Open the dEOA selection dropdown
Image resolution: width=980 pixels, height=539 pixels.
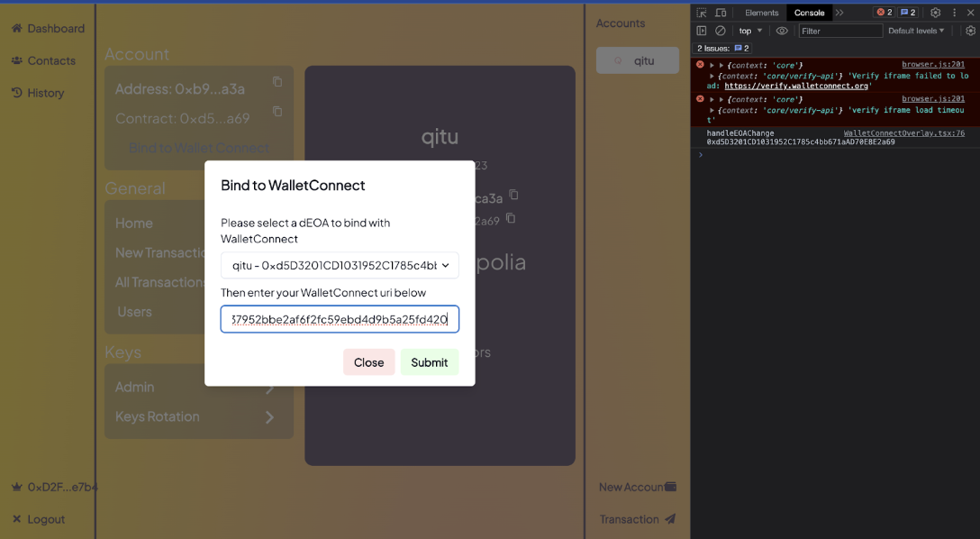[339, 265]
